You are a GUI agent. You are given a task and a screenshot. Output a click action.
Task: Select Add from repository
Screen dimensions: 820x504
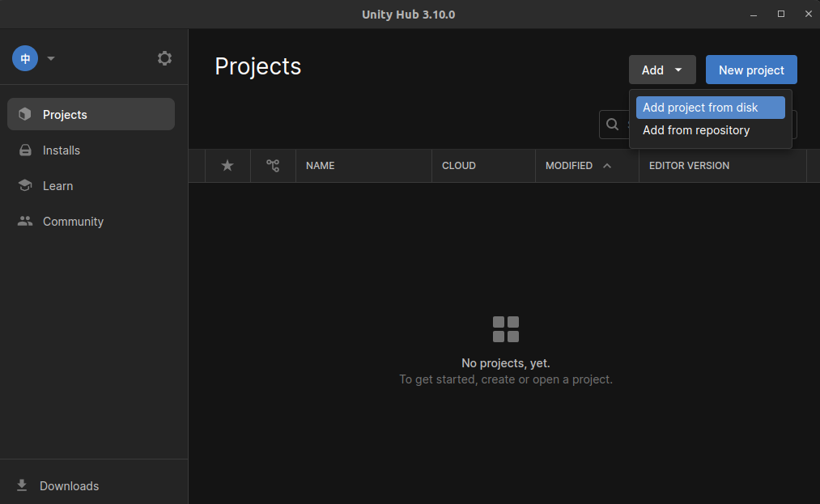(x=696, y=129)
